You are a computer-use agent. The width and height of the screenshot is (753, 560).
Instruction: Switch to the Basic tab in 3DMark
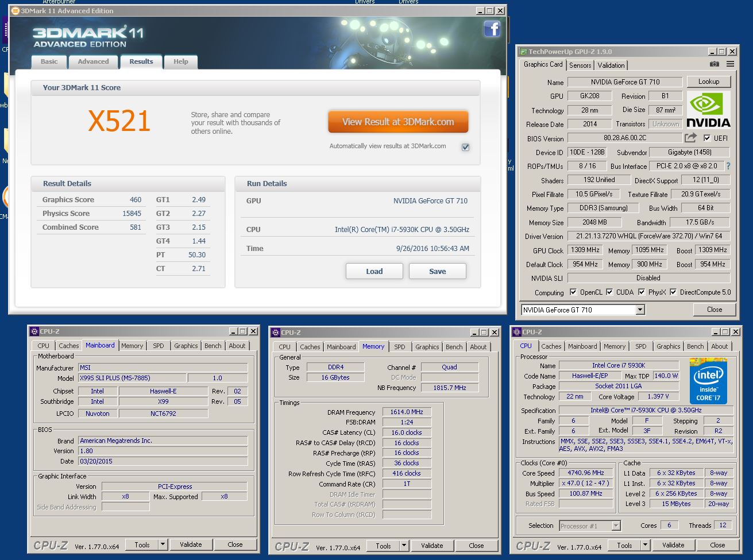tap(49, 62)
